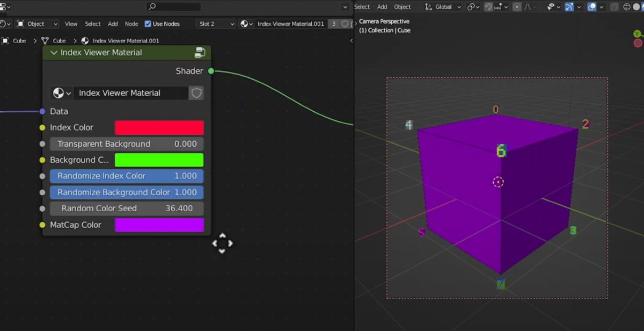Open the Global transform orientation dropdown
This screenshot has width=644, height=331.
coord(443,7)
